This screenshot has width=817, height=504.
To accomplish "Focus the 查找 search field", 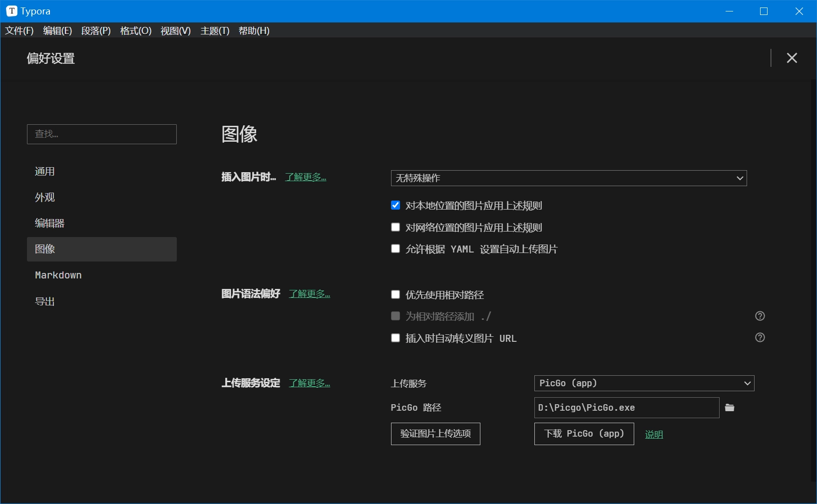I will click(x=102, y=134).
